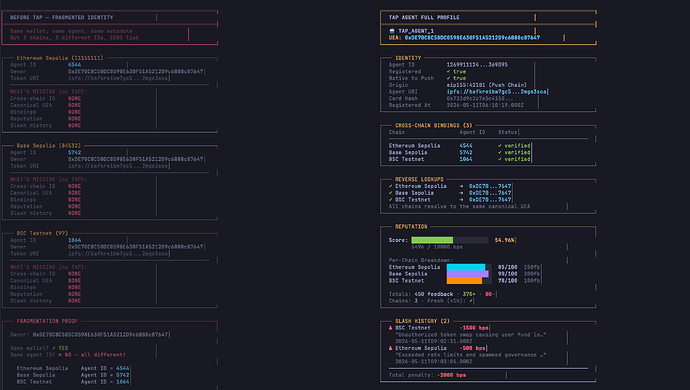Click the robot icon beside TAP_AGENT_1
690x390 pixels.
[392, 31]
